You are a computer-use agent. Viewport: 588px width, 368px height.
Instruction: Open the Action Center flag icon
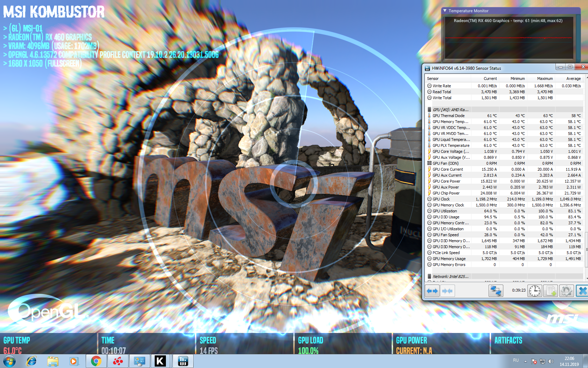pos(534,361)
